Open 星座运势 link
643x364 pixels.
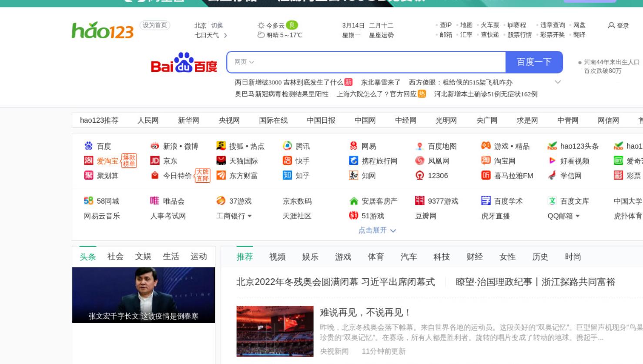tap(381, 35)
